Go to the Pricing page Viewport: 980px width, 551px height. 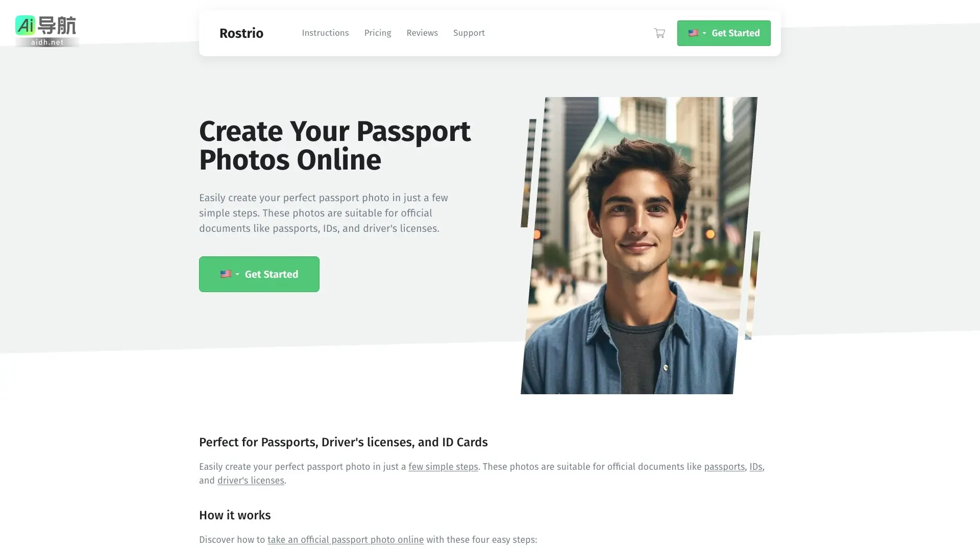coord(378,33)
